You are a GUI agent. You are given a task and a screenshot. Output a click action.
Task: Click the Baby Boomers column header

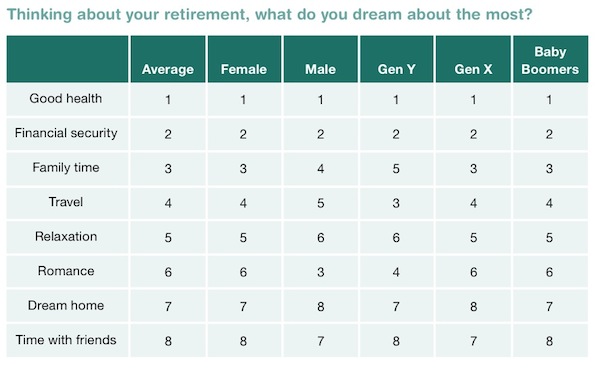[x=550, y=60]
